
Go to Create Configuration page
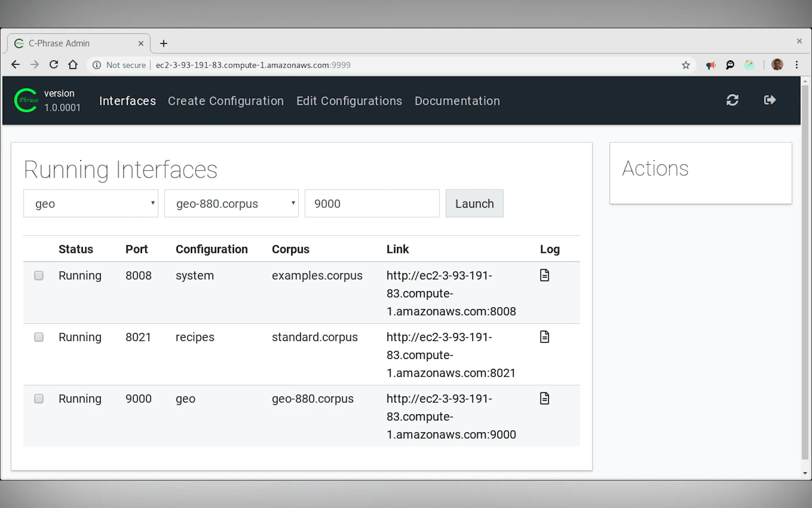pyautogui.click(x=226, y=101)
